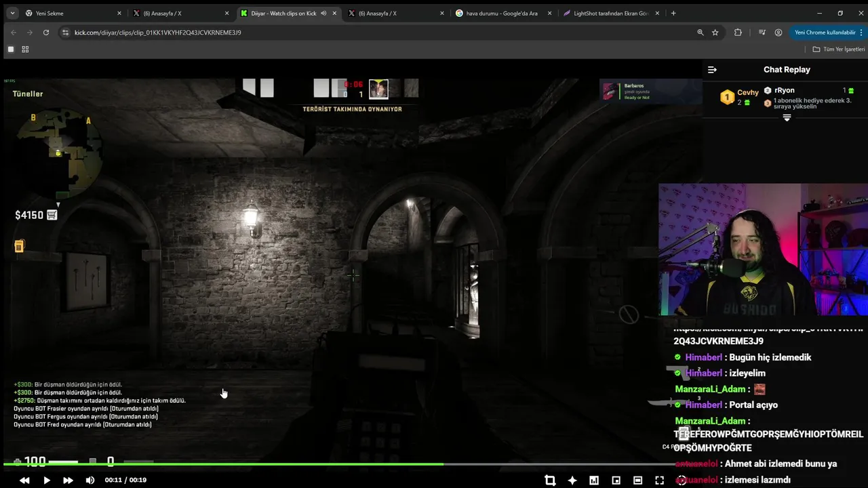Open 'Tüm Yer İşaretleri' bookmarks folder

839,49
